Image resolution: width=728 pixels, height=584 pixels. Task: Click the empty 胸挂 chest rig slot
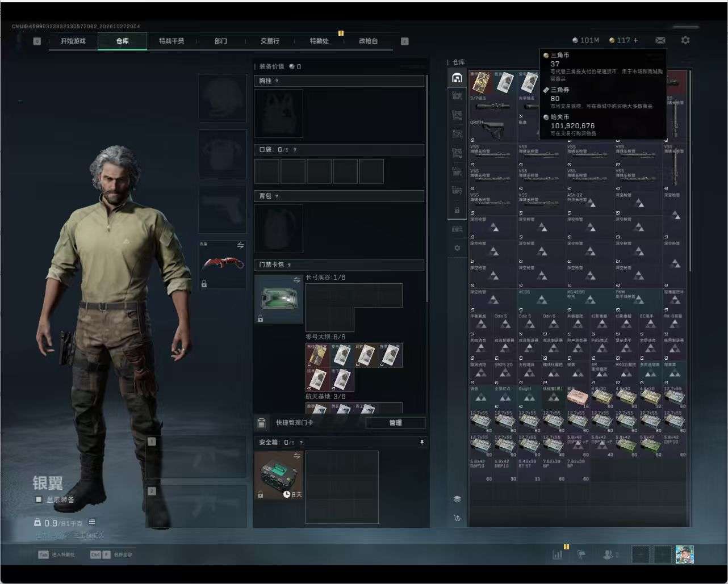pos(278,113)
